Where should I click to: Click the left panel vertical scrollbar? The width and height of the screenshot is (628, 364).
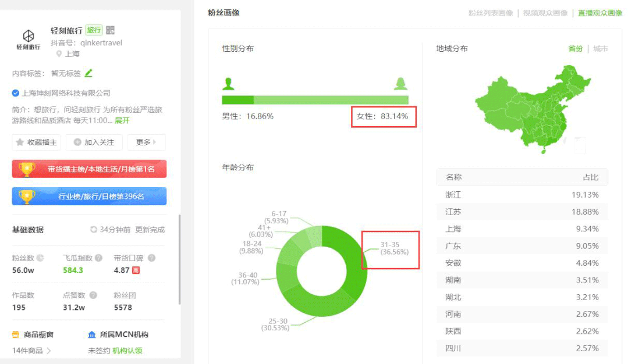click(179, 259)
